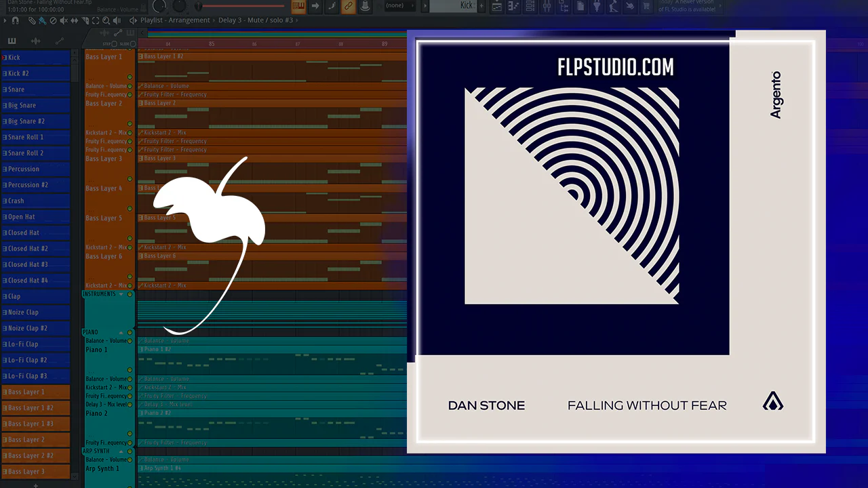Mute the PIANO group track
This screenshot has width=868, height=488.
click(x=130, y=332)
